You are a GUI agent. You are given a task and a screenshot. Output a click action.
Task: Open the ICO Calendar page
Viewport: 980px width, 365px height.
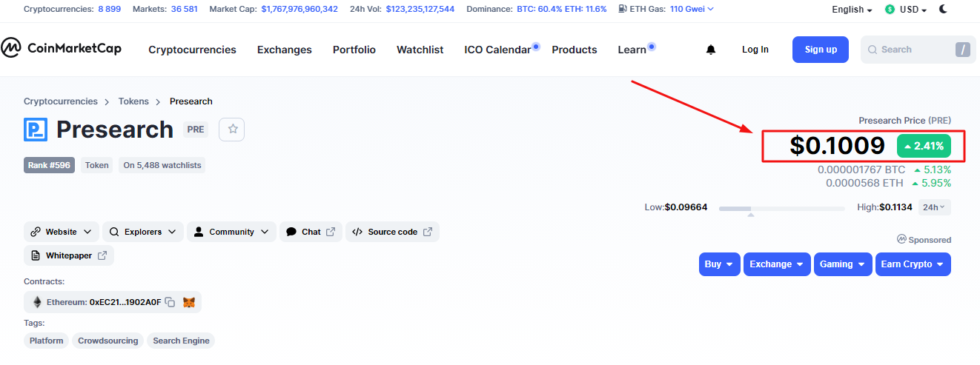pos(497,50)
